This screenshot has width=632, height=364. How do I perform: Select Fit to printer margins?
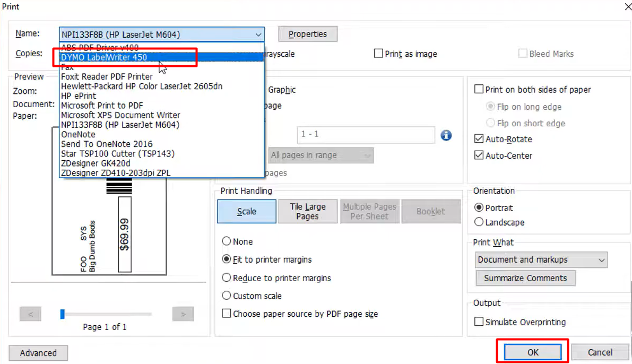pos(227,259)
